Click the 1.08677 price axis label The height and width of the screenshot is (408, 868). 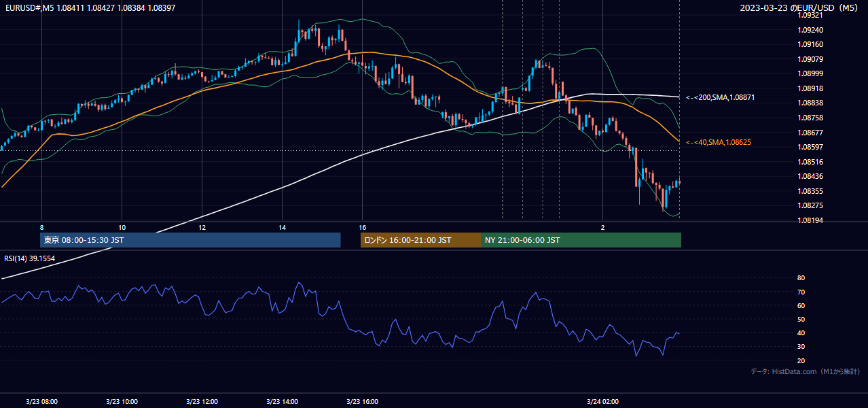[x=810, y=133]
